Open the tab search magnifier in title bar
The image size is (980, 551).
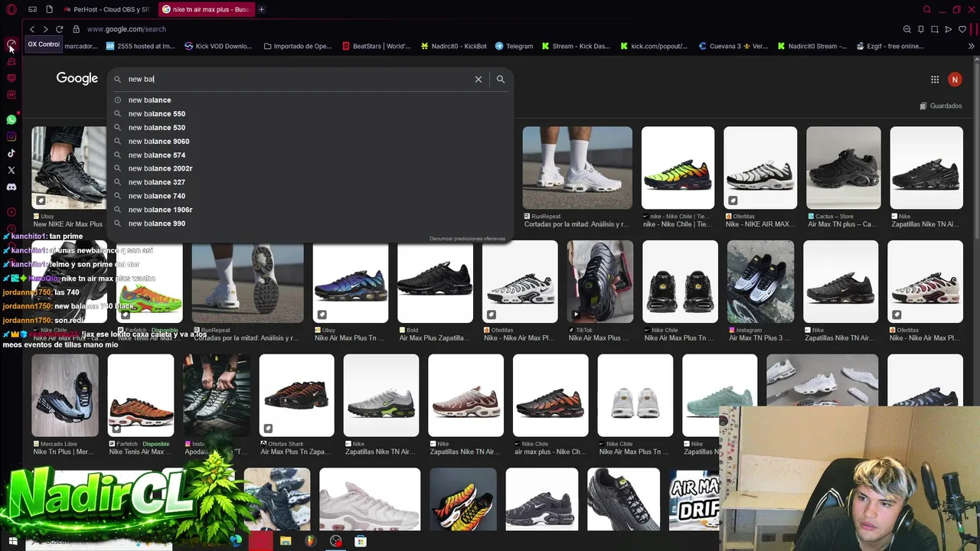click(926, 9)
